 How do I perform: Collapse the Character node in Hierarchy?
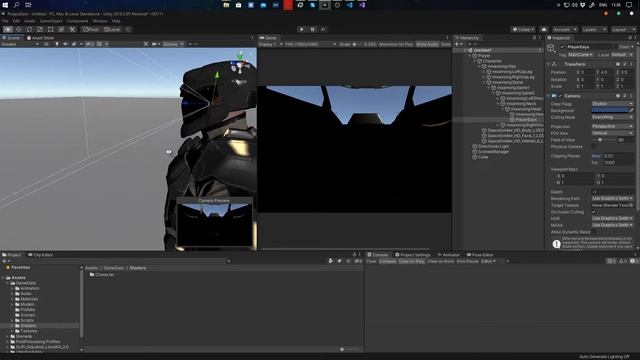click(x=475, y=61)
